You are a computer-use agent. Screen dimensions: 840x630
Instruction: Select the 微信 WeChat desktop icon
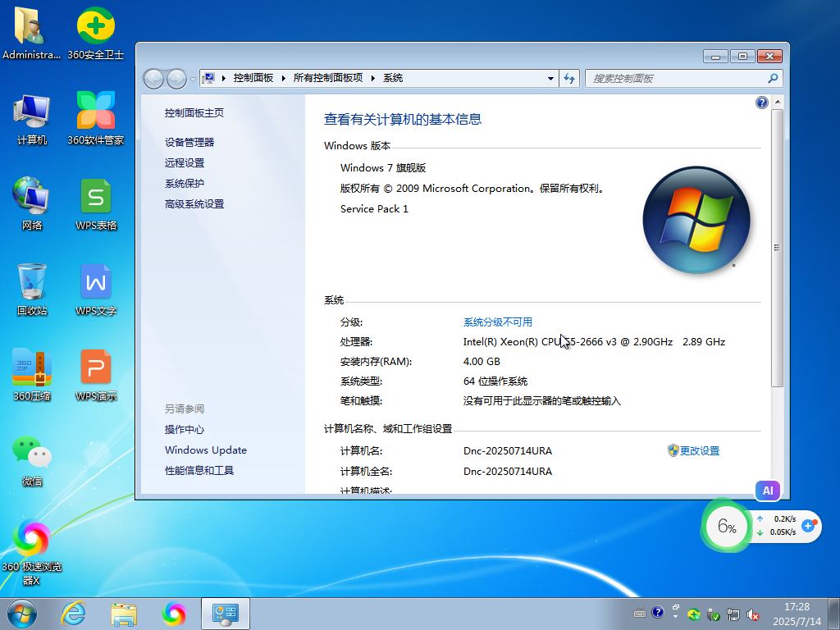(x=32, y=460)
